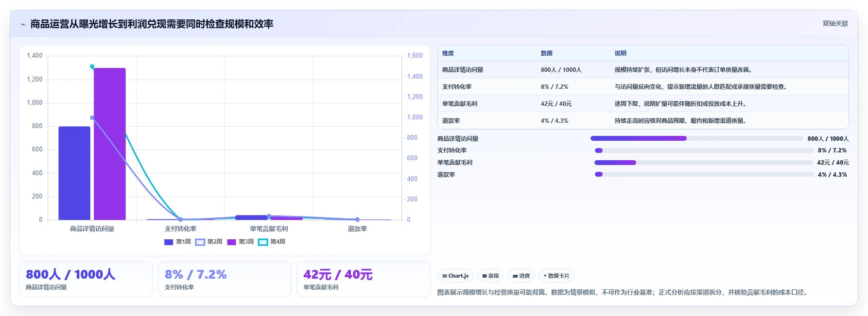
Task: Click the 表格 tag chip
Action: (x=490, y=276)
